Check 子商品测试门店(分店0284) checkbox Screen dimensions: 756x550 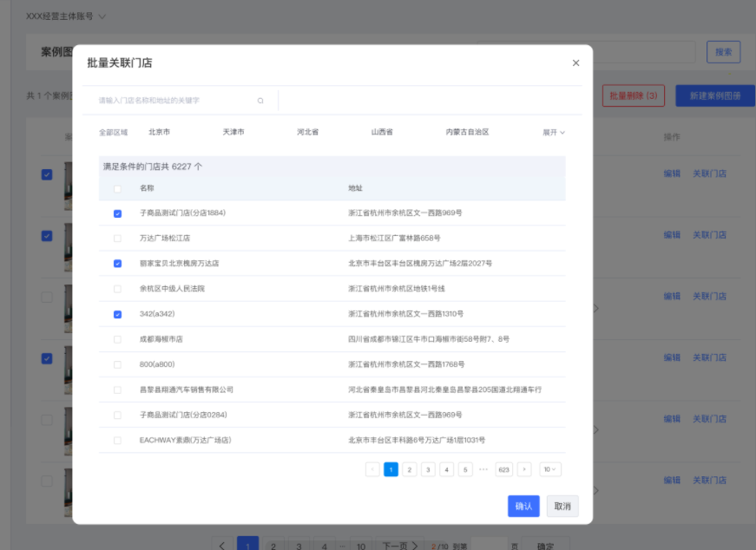click(118, 415)
